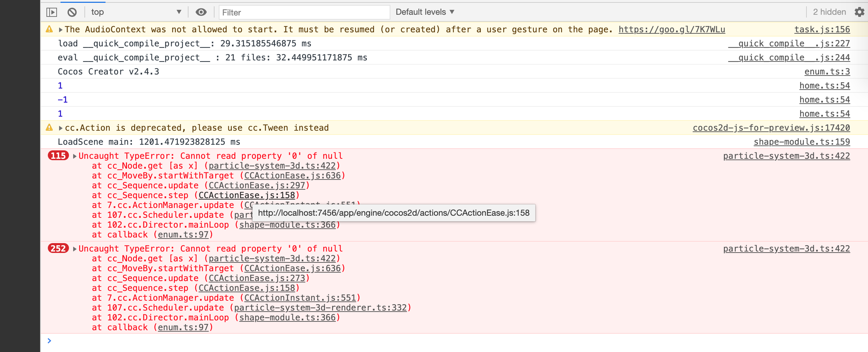Click the 2 hidden messages label
Image resolution: width=868 pixels, height=352 pixels.
[829, 12]
